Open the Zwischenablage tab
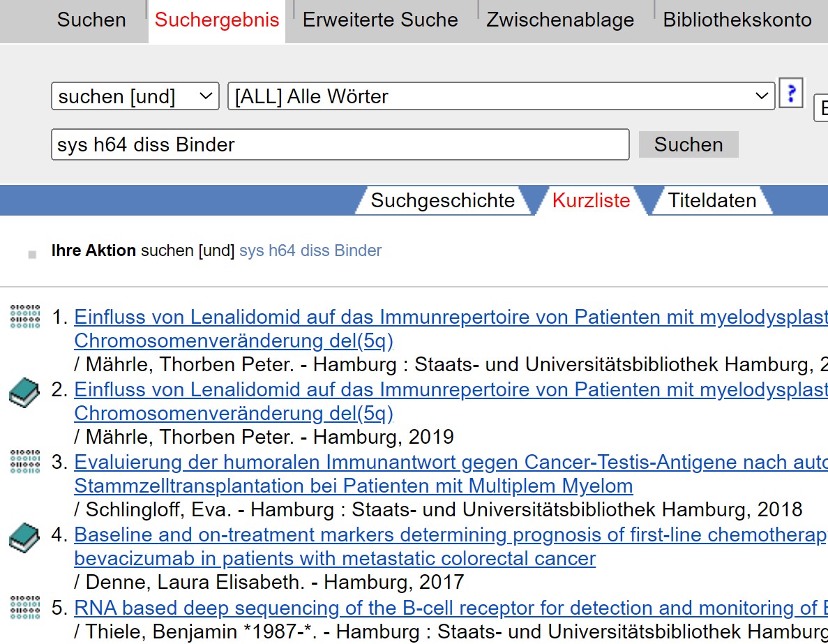Viewport: 828px width, 644px height. tap(560, 20)
